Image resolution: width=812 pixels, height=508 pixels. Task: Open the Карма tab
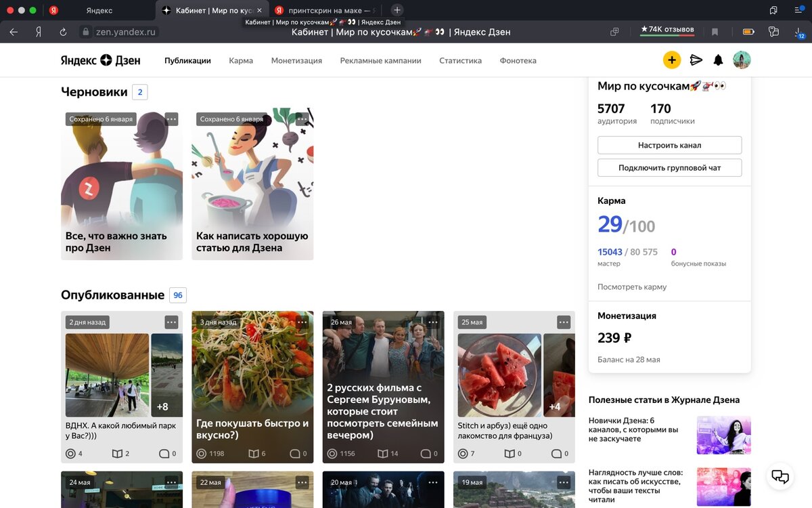pyautogui.click(x=241, y=60)
